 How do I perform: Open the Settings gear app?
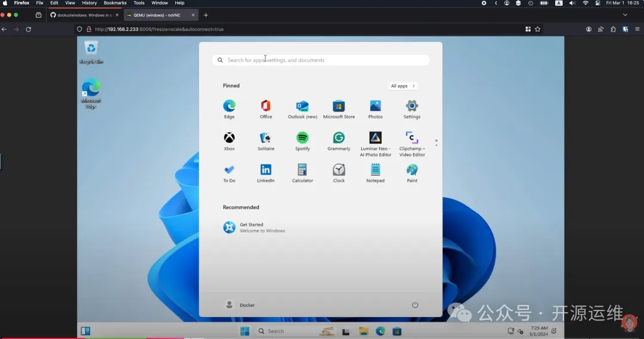412,107
